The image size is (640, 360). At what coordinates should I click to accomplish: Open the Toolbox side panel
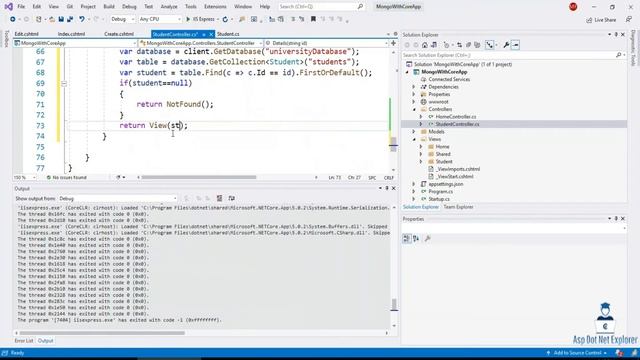[x=6, y=39]
